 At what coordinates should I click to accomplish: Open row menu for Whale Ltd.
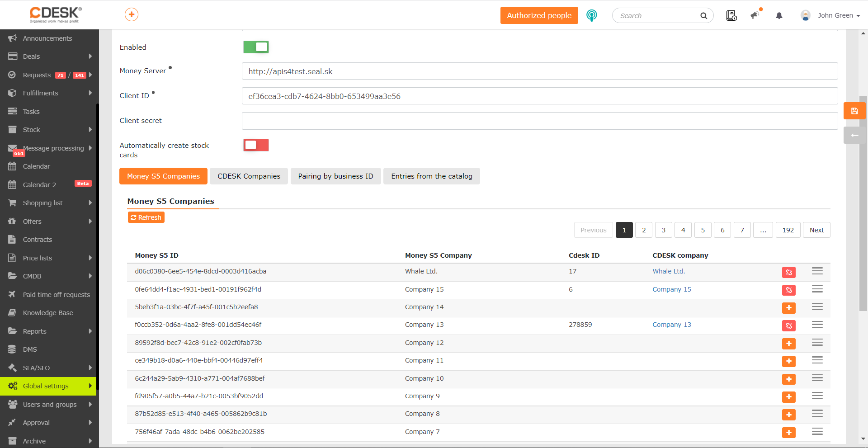click(x=817, y=271)
